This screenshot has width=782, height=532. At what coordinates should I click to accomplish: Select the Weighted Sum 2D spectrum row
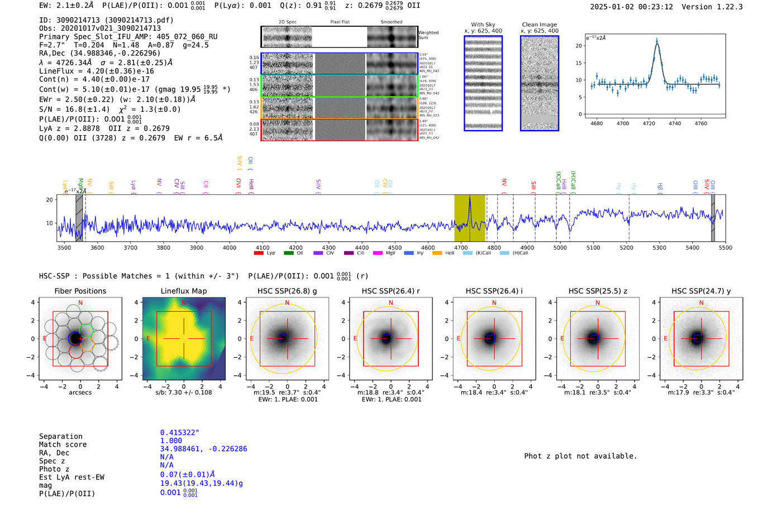tap(339, 37)
